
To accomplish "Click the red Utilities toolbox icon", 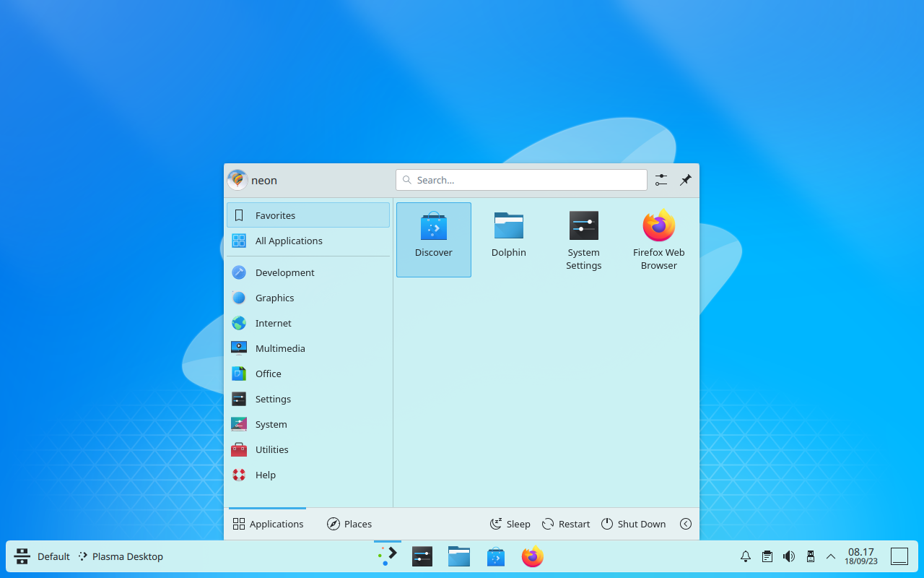I will click(x=238, y=449).
